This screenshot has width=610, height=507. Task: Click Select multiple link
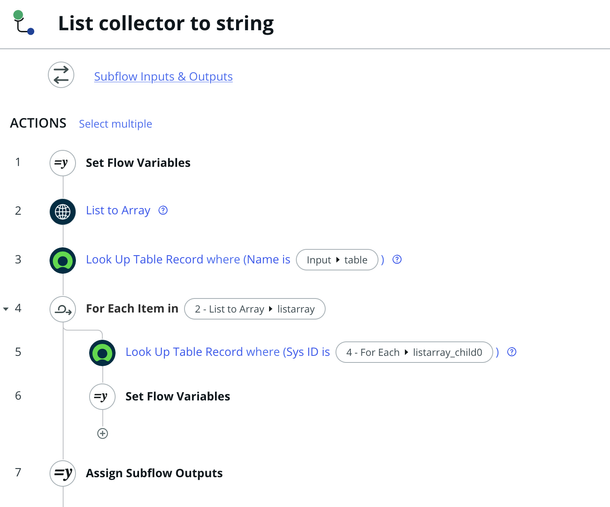(x=115, y=124)
